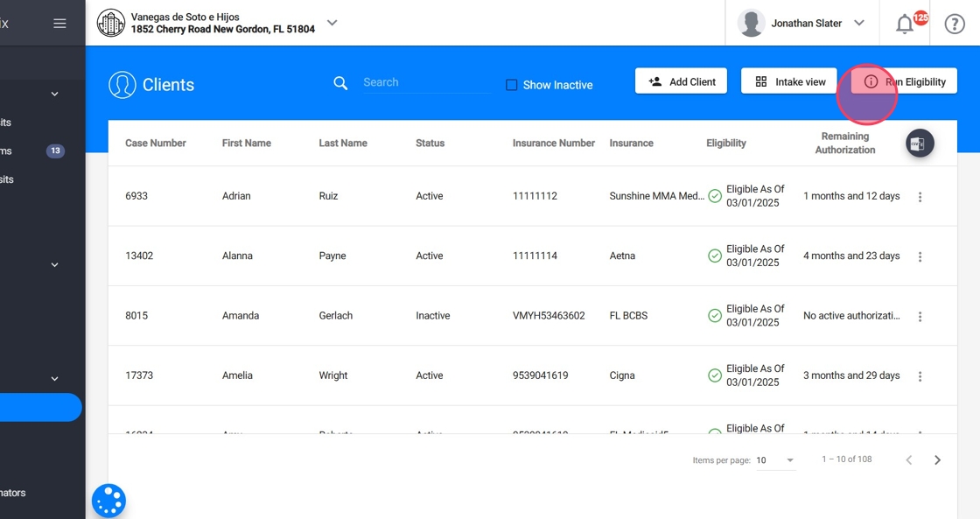The image size is (980, 519).
Task: Open row options for Adrian Ruiz
Action: coord(920,197)
